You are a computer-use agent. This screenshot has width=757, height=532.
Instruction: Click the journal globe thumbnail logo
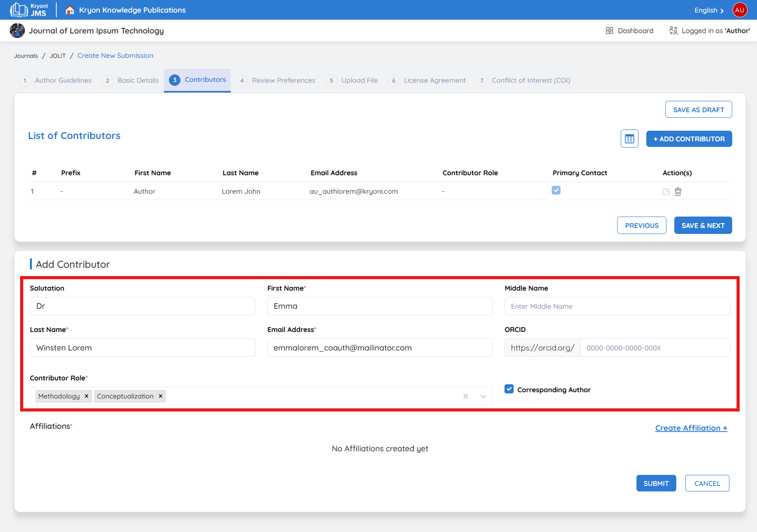click(x=17, y=31)
